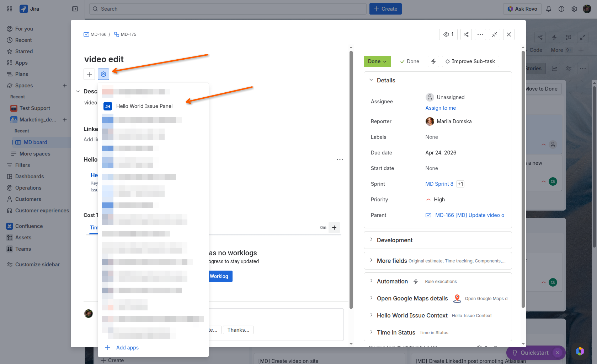Click the Jira logo
Screen dimensions: 597x364
30,9
